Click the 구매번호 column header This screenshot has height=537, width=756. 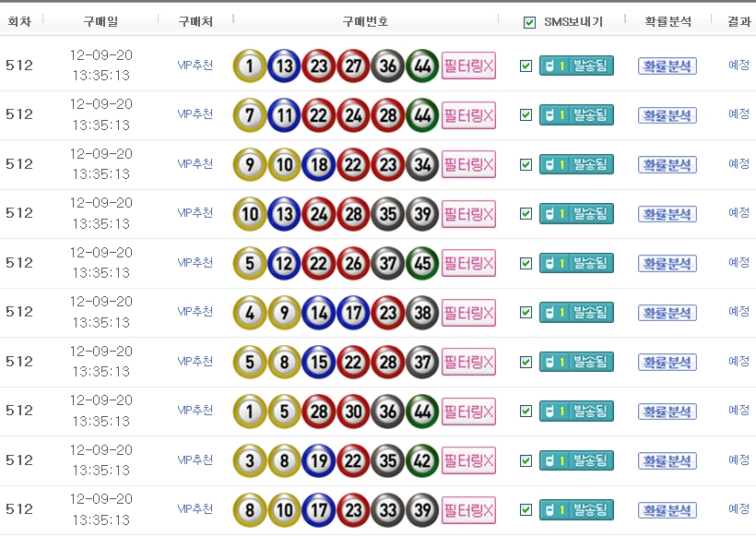click(365, 21)
